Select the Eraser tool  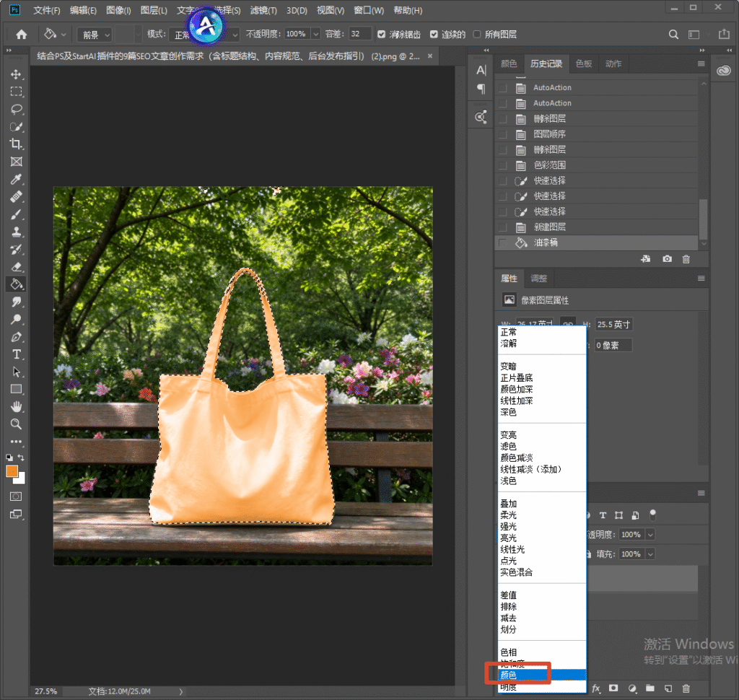coord(16,267)
